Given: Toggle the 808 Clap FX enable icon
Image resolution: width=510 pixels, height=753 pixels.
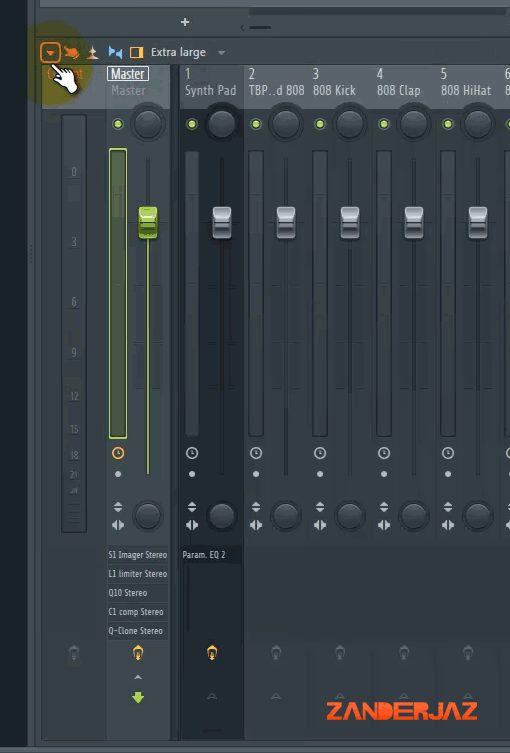Looking at the screenshot, I should [403, 653].
